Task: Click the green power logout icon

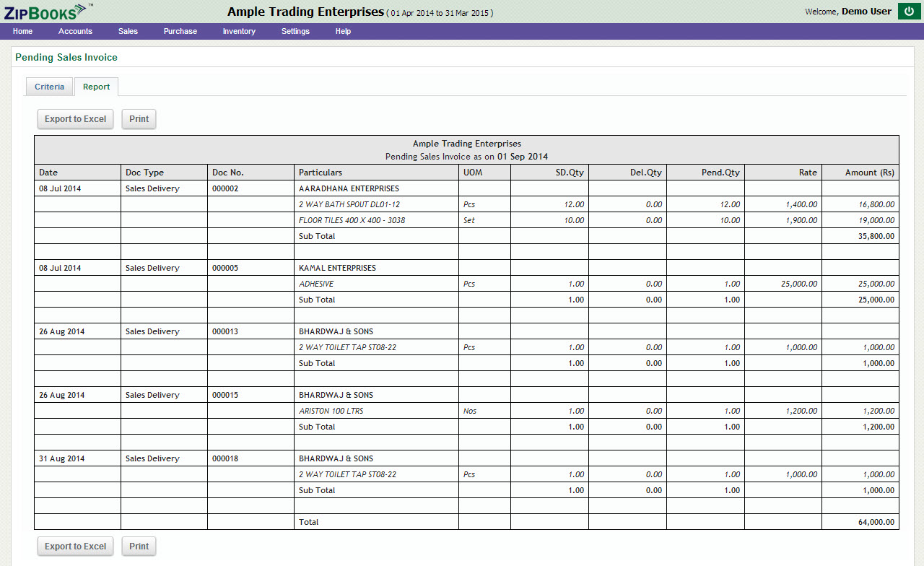Action: coord(907,11)
